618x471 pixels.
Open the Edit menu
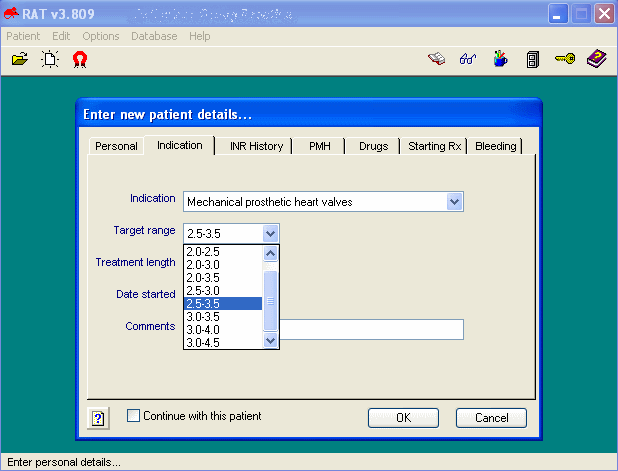click(61, 36)
